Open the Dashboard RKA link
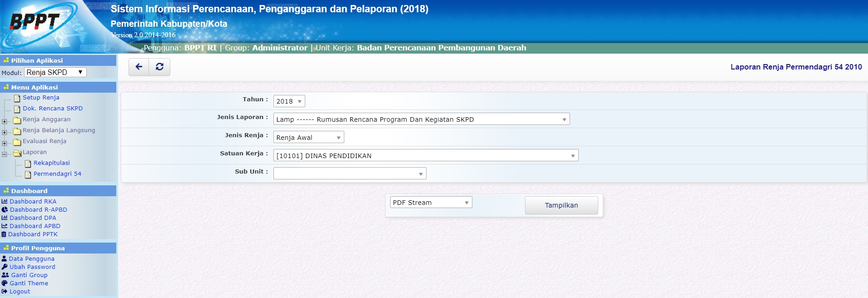868x298 pixels. tap(33, 201)
